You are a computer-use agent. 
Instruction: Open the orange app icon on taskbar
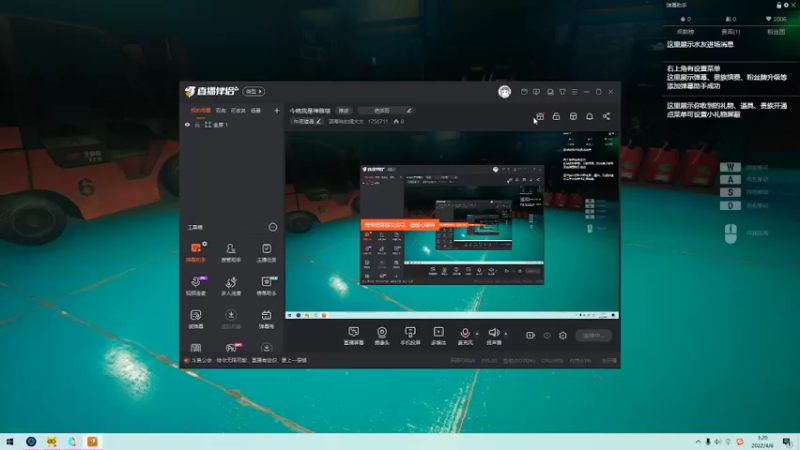[x=92, y=441]
